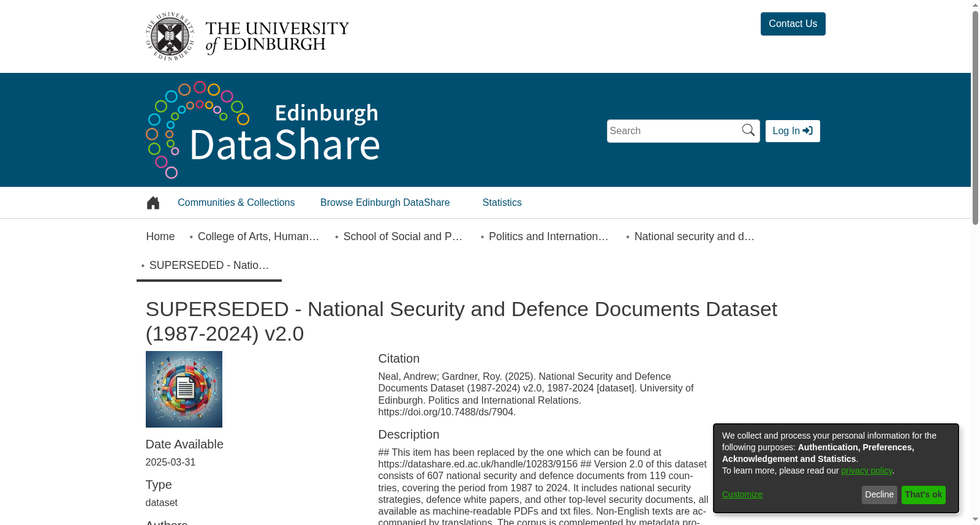This screenshot has height=525, width=980.
Task: Click the dataset page title heading
Action: (461, 322)
